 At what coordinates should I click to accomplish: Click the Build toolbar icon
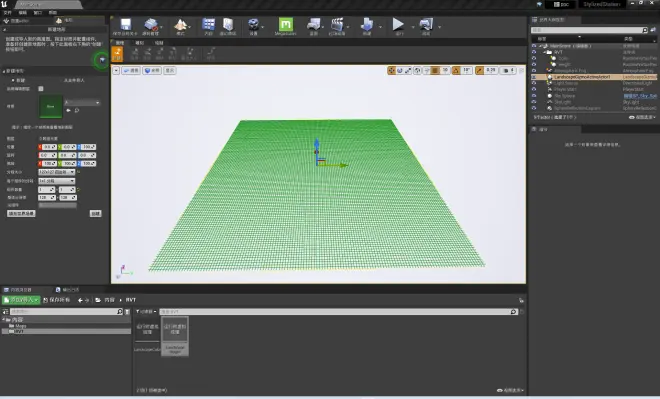point(367,26)
